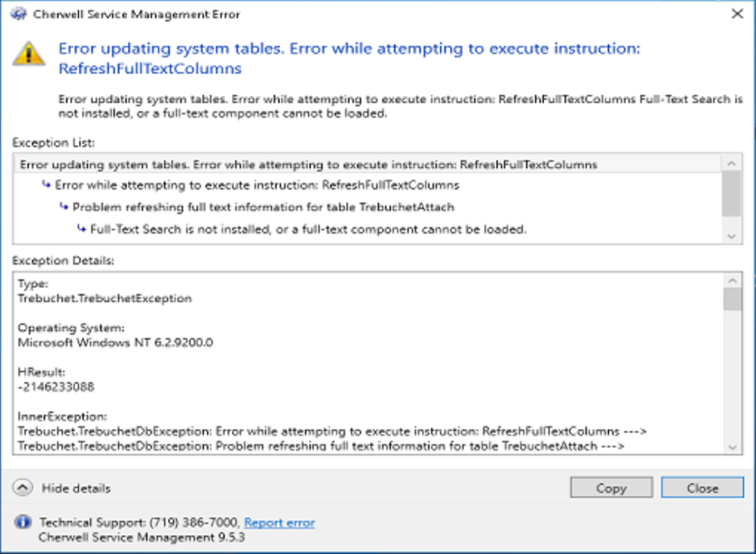Copy the error details to clipboard
Screen dimensions: 756x554
click(x=611, y=488)
